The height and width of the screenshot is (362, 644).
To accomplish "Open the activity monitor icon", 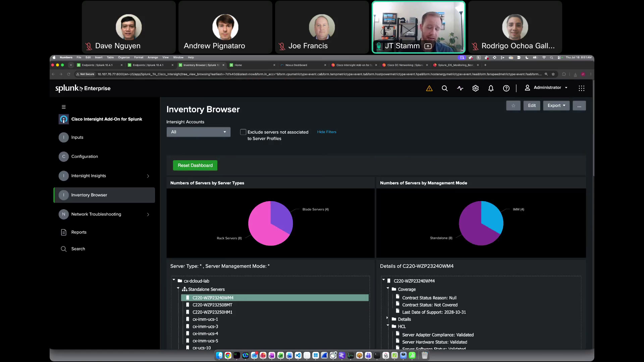I will click(460, 88).
